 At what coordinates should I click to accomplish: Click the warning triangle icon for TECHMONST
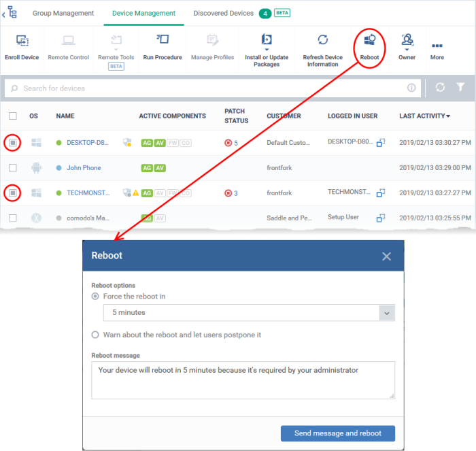[136, 193]
